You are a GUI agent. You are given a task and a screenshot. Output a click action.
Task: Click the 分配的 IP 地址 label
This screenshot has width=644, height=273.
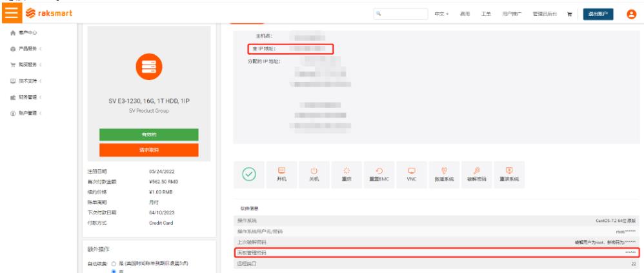(263, 61)
